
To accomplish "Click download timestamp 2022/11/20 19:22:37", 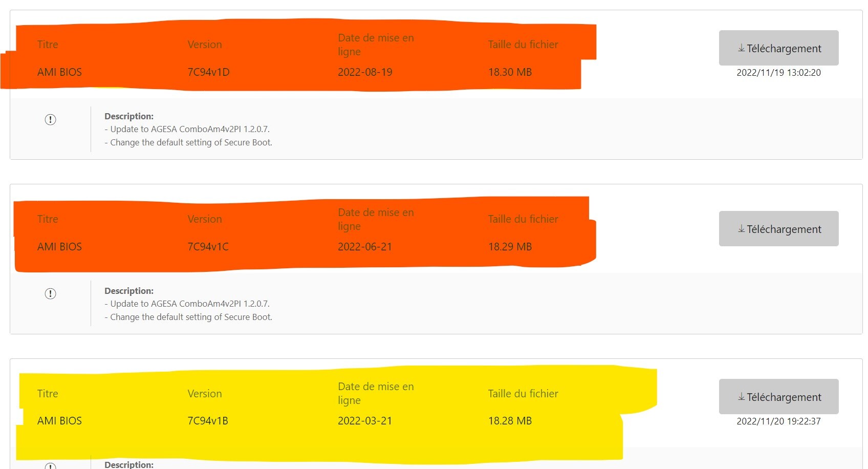I will (x=778, y=421).
